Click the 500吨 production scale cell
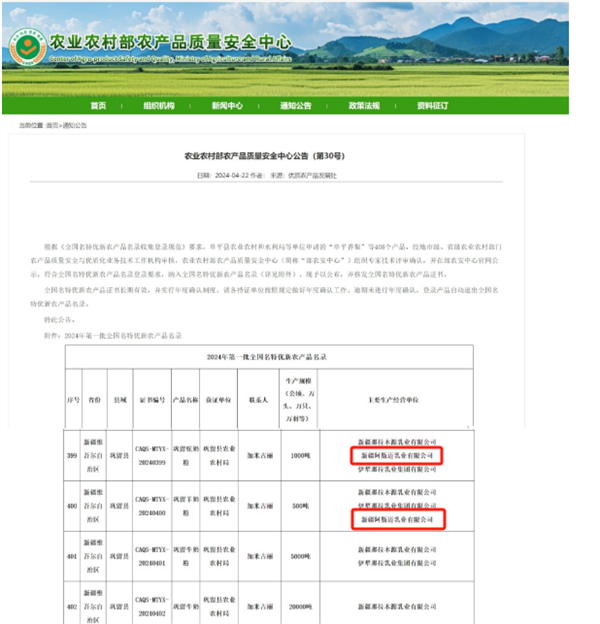This screenshot has height=624, width=600. (x=300, y=506)
